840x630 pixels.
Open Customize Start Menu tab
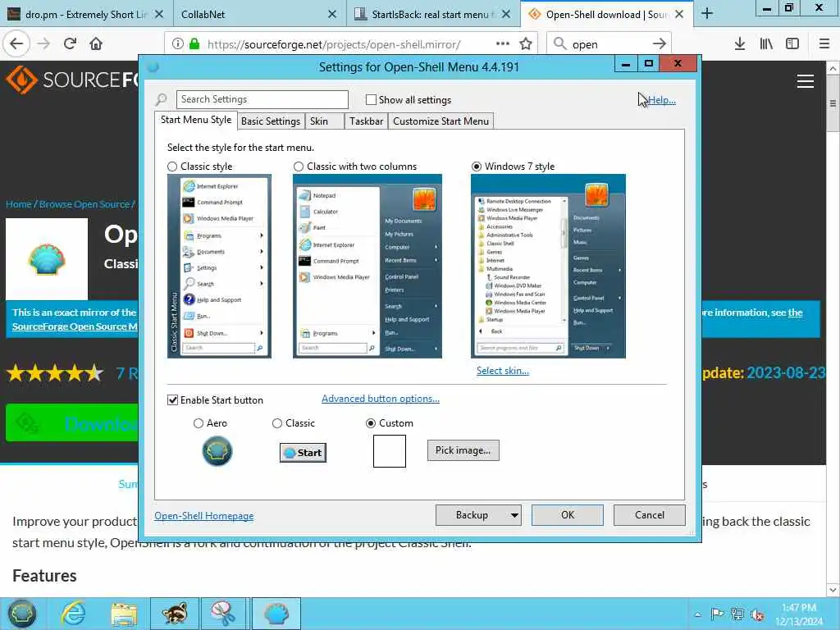pos(441,121)
